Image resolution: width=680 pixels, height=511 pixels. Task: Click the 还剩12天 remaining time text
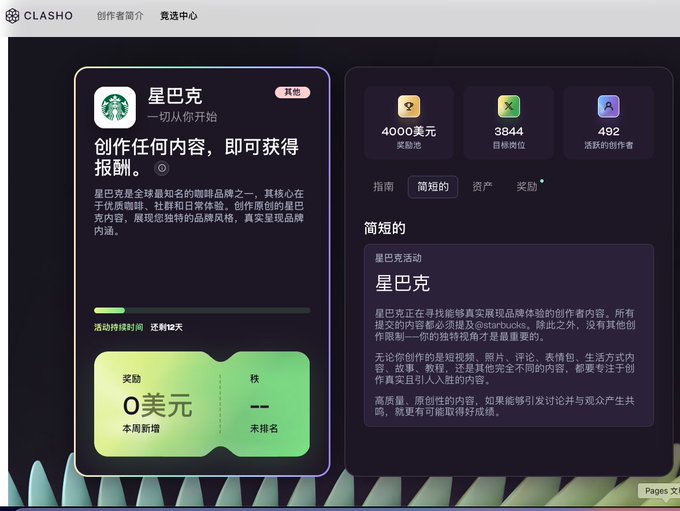(x=167, y=327)
